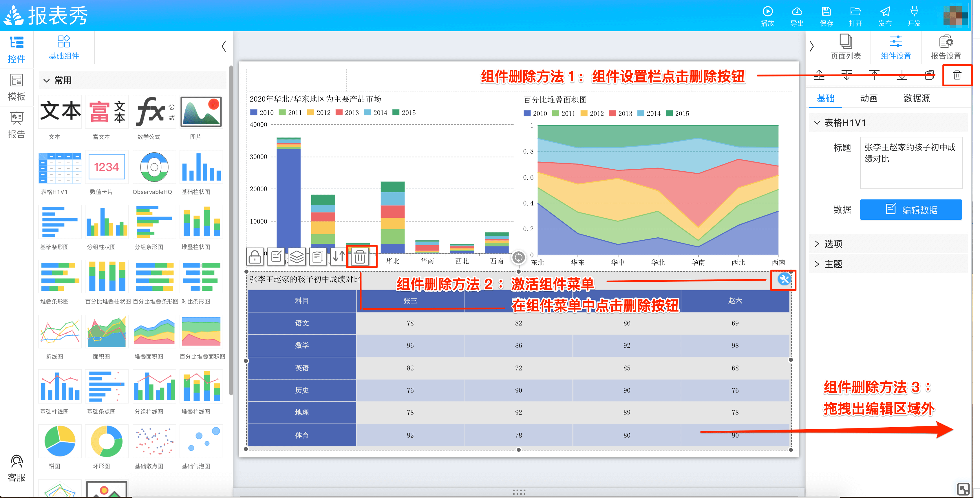Click the swap arrows icon in component menu
Image resolution: width=980 pixels, height=498 pixels.
click(339, 257)
